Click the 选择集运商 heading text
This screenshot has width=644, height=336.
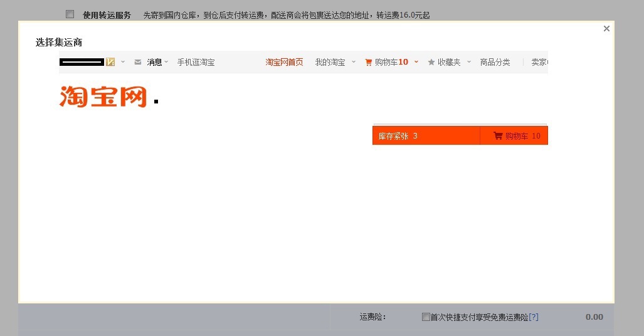point(59,42)
